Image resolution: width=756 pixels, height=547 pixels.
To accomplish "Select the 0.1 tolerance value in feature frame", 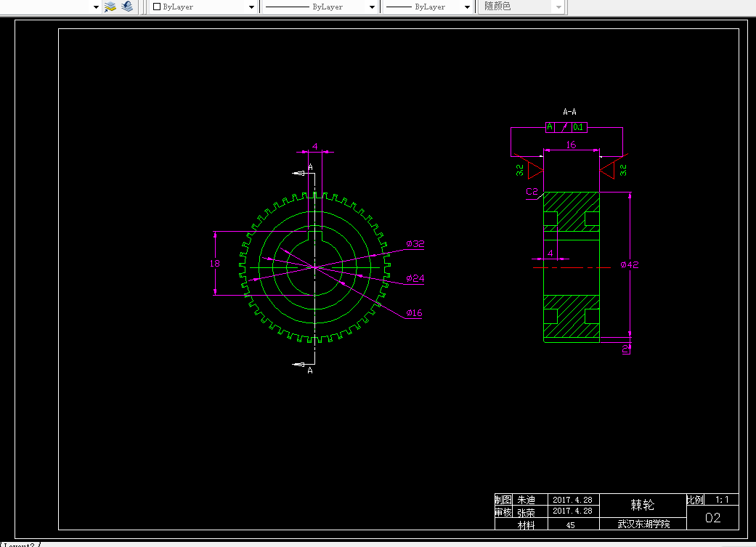I will coord(580,127).
